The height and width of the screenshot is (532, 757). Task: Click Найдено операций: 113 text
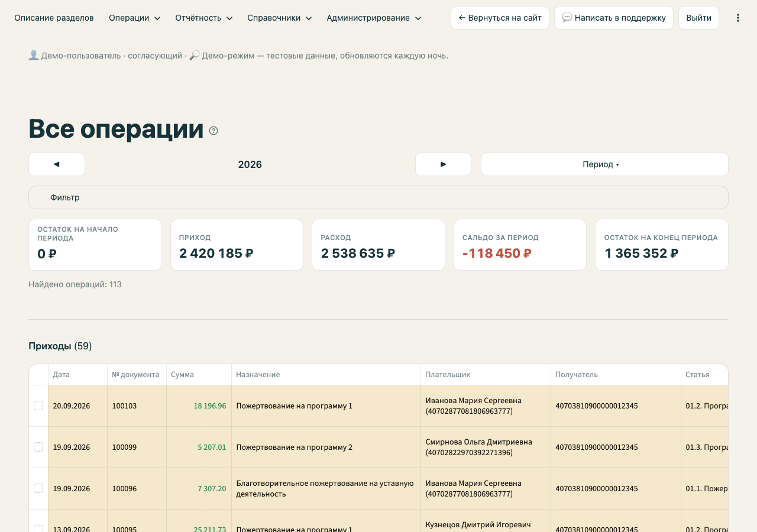75,284
